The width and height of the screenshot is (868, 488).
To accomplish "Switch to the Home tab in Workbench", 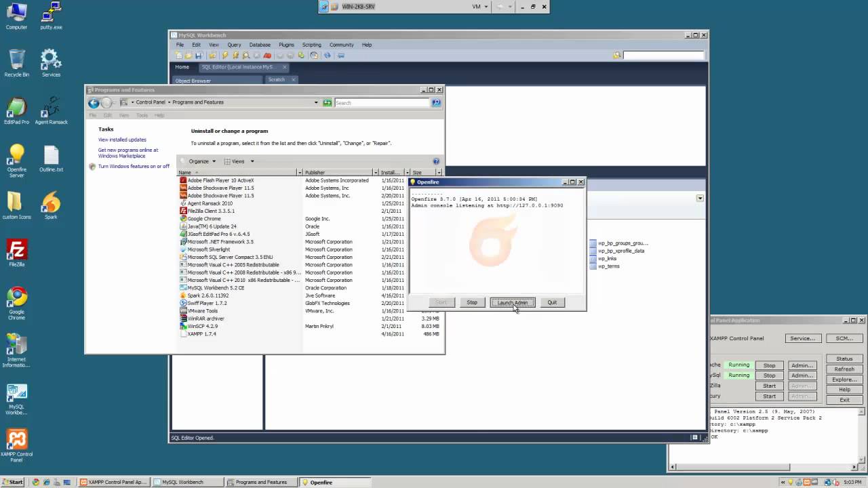I will (x=182, y=67).
